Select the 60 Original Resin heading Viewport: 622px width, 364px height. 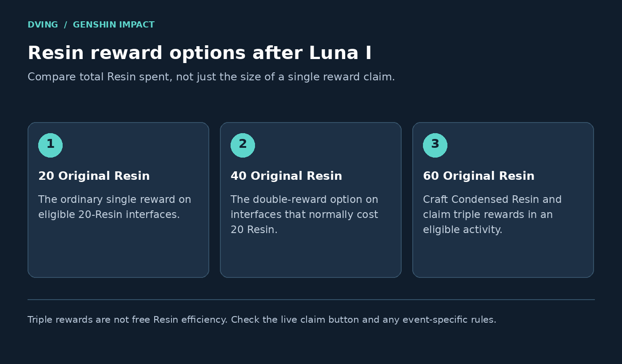478,176
